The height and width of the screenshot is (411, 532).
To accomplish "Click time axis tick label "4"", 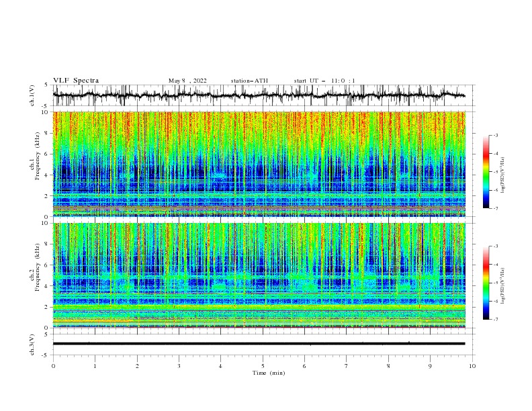I will [x=220, y=366].
